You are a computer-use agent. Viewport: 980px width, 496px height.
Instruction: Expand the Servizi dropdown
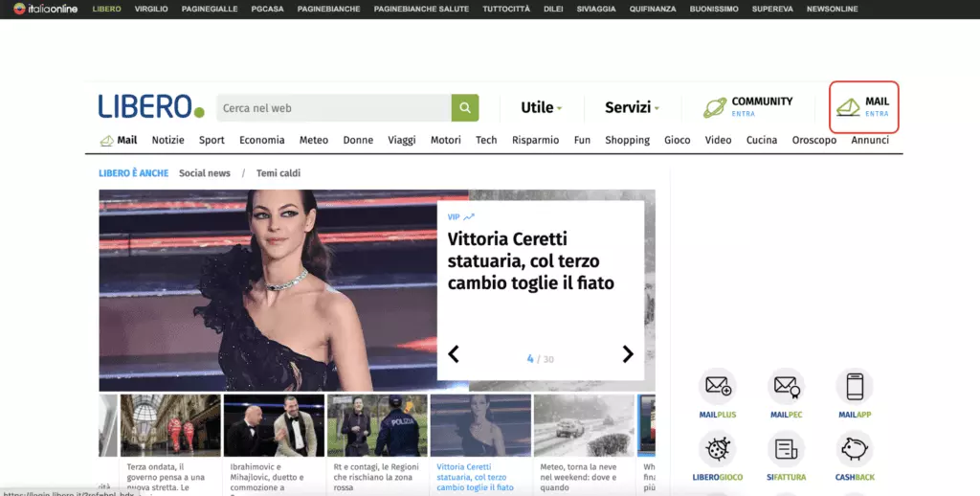[x=632, y=107]
